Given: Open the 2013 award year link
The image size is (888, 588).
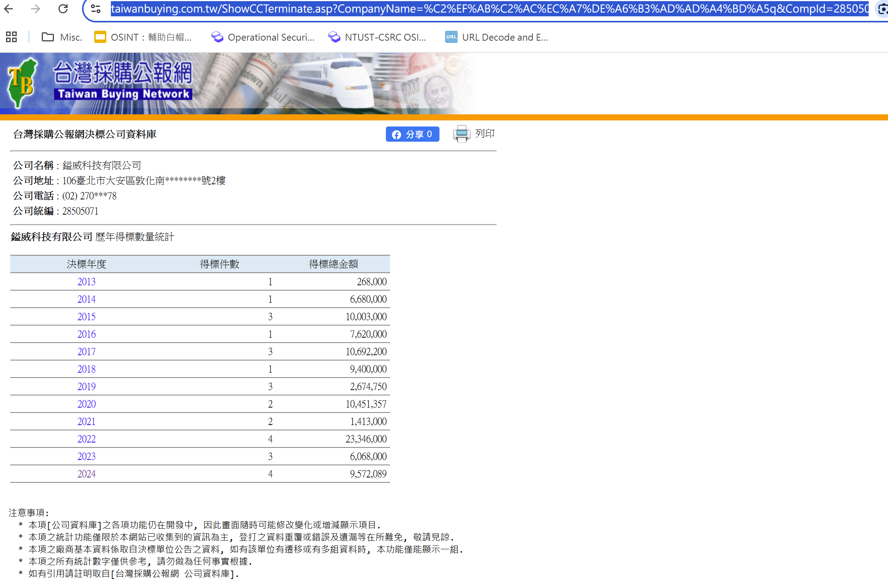Looking at the screenshot, I should tap(87, 282).
